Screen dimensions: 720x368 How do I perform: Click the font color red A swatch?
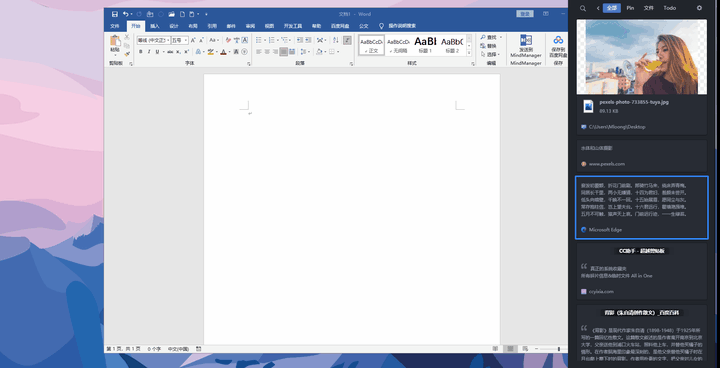coord(223,52)
